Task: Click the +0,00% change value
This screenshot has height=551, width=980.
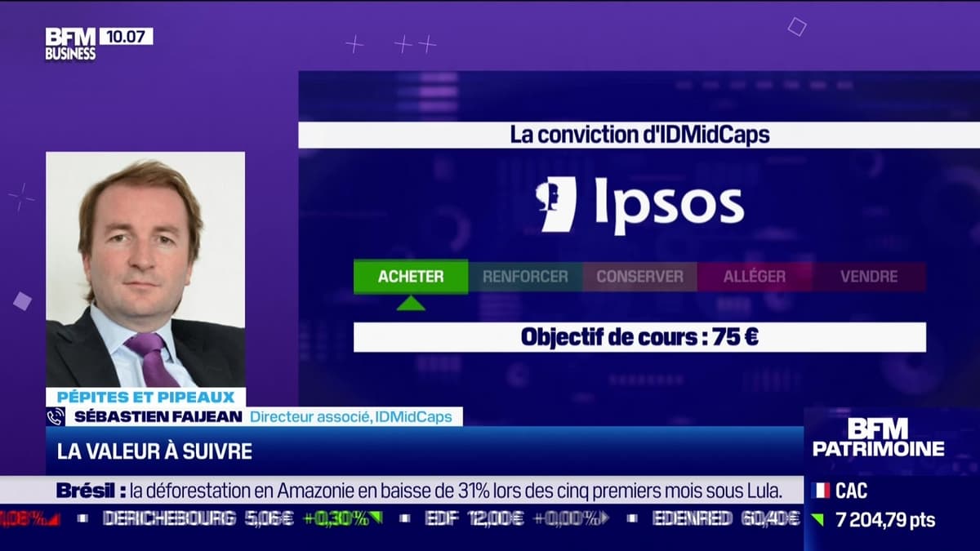Action: 566,518
